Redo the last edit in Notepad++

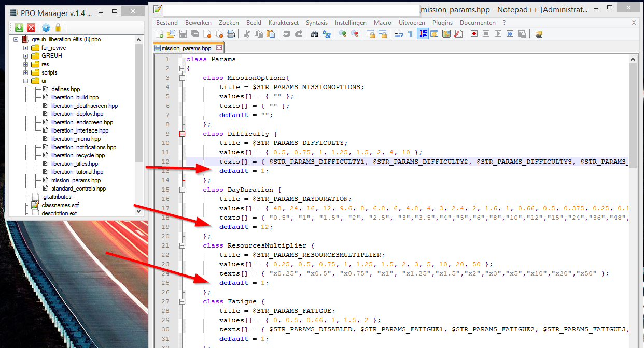(x=299, y=34)
